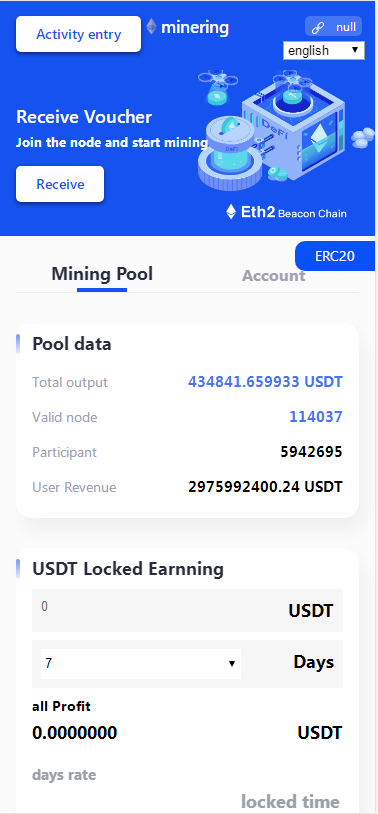Click the Participant label
The image size is (378, 814).
pos(64,452)
